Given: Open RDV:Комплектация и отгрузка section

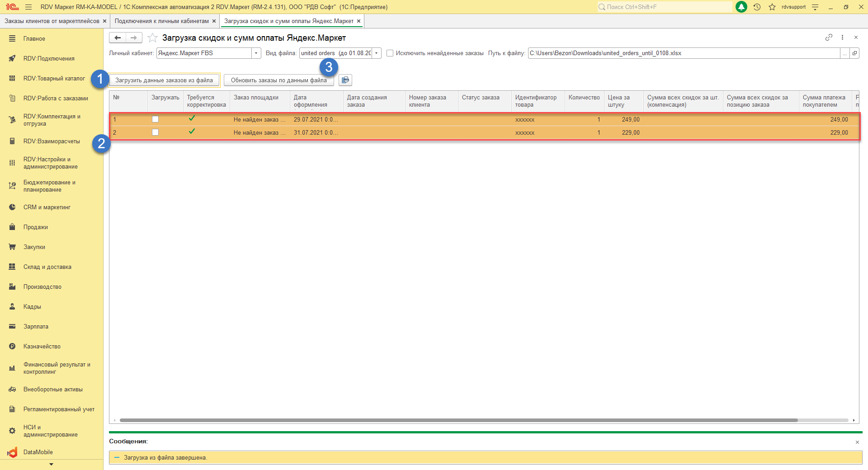Looking at the screenshot, I should 52,120.
